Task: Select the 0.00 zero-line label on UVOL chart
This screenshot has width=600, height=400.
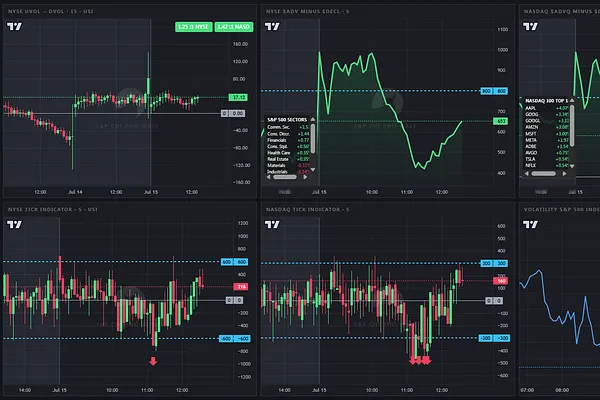Action: [x=233, y=113]
